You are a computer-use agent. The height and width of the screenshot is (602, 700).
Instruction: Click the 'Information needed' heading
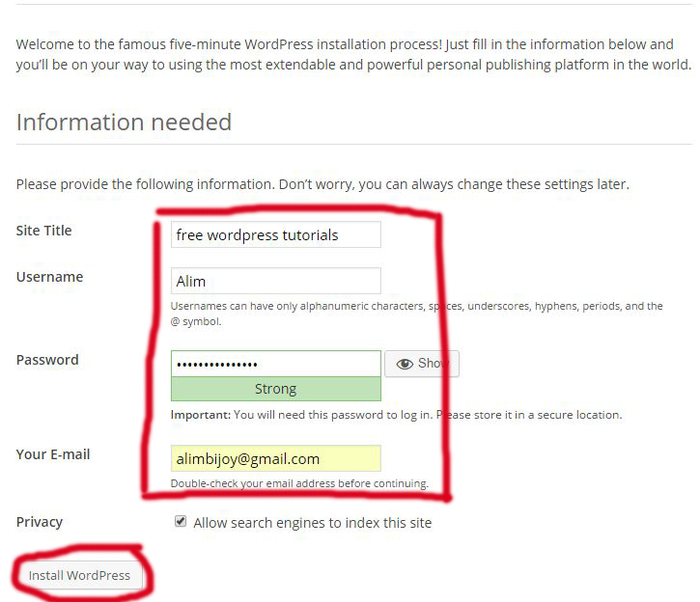124,123
